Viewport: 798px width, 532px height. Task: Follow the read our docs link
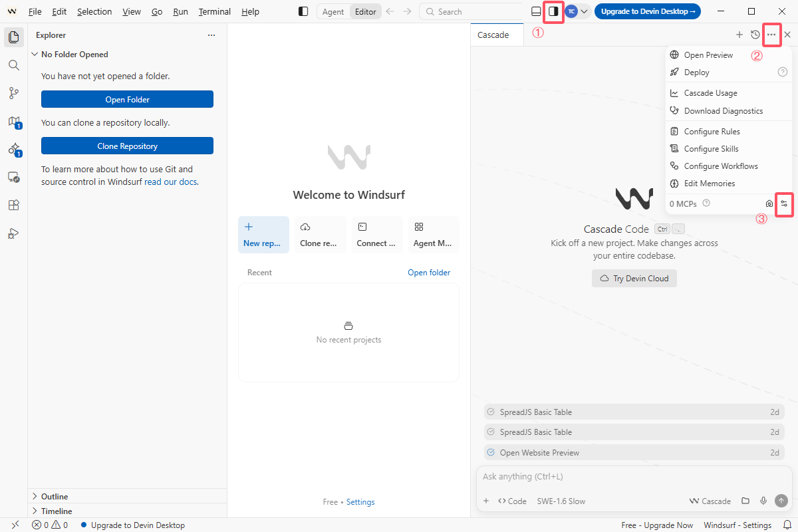click(171, 182)
